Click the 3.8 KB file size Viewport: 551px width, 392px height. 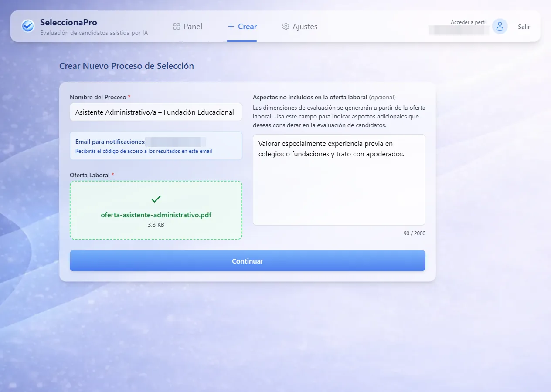pyautogui.click(x=156, y=225)
